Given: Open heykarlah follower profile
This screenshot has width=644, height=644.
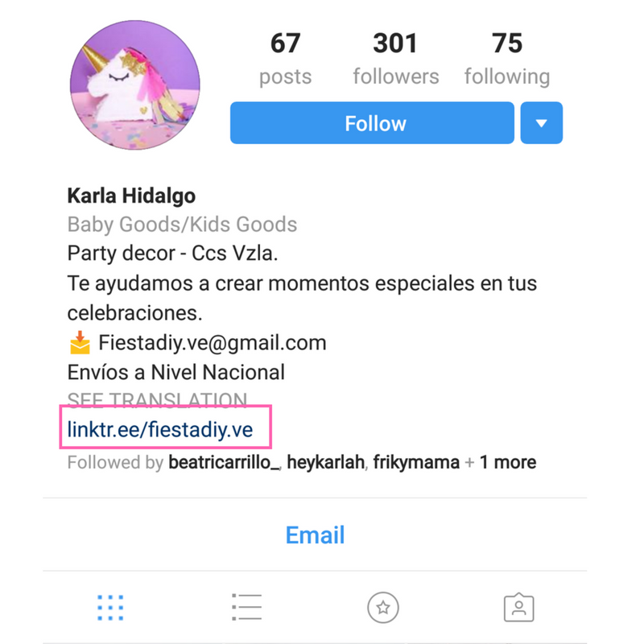Looking at the screenshot, I should [325, 462].
